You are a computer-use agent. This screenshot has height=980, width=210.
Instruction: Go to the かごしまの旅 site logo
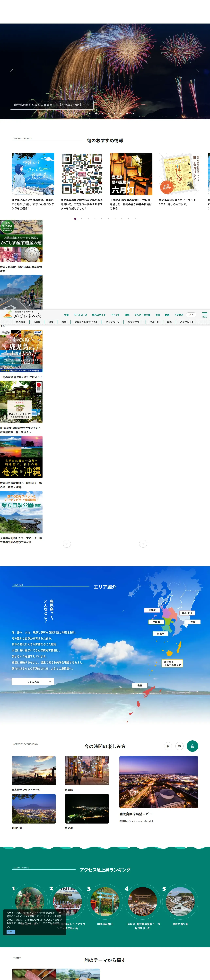pos(22,315)
